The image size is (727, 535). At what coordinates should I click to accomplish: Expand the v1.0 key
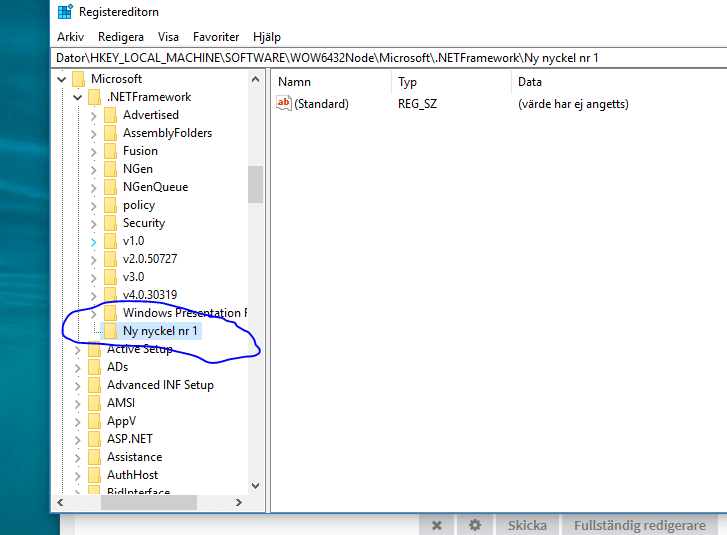point(93,242)
